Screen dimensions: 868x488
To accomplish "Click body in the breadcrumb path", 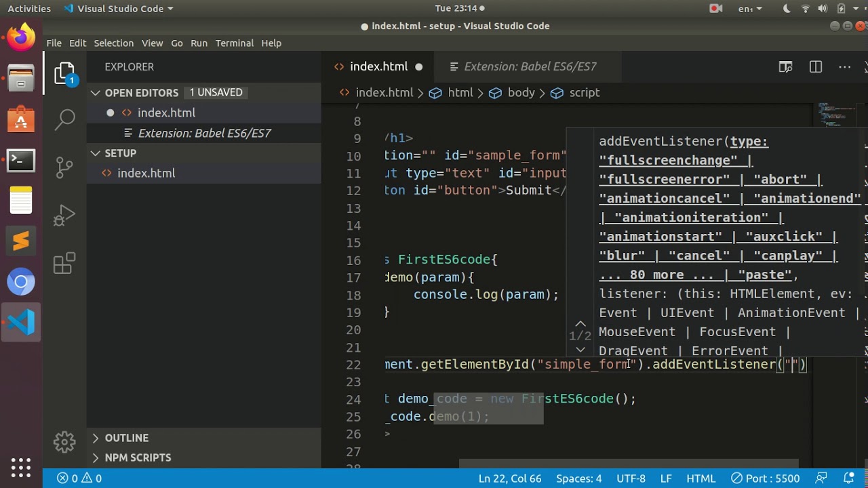I will pos(521,93).
